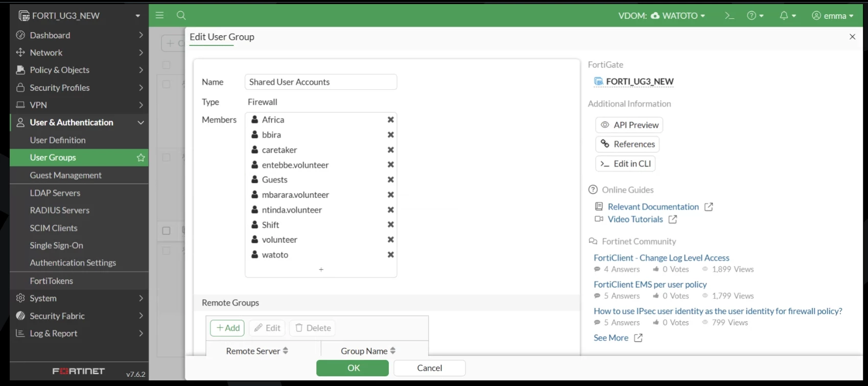Viewport: 868px width, 386px height.
Task: Remove entebbe.volunteer from members
Action: (390, 164)
